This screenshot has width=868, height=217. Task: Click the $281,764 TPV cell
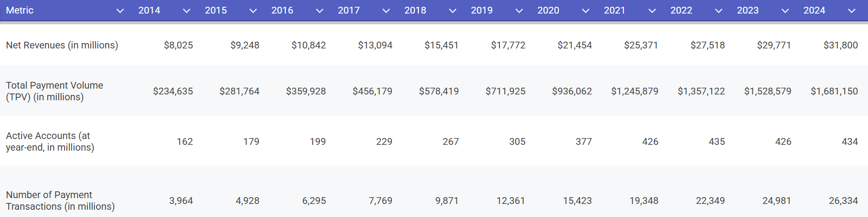239,91
